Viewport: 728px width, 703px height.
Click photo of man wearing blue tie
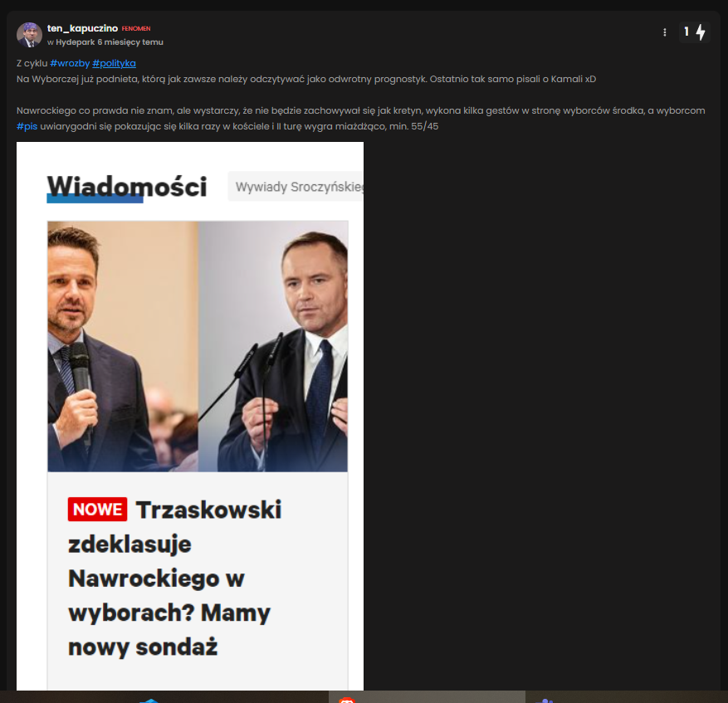point(273,346)
